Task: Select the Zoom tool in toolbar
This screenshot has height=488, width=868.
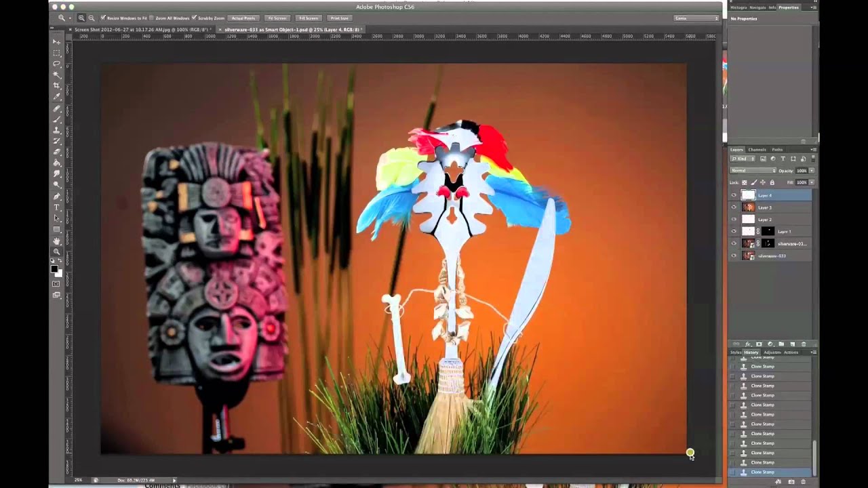Action: point(57,252)
